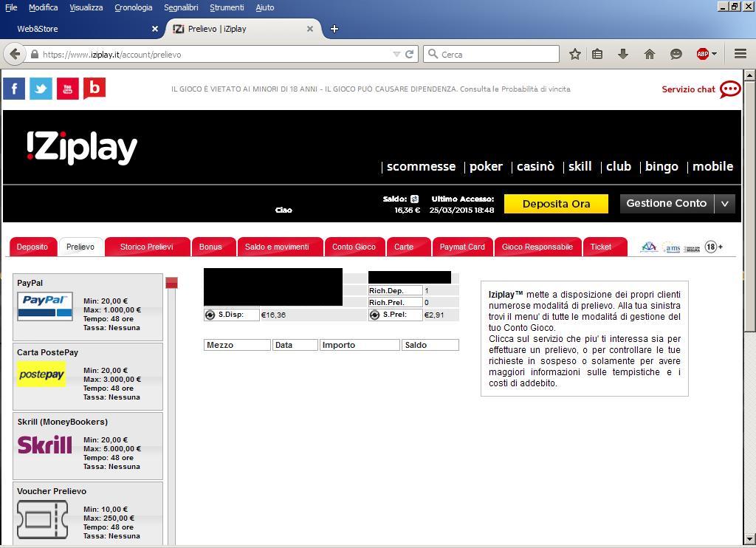The width and height of the screenshot is (756, 548).
Task: Open a new browser tab with plus
Action: click(x=334, y=29)
